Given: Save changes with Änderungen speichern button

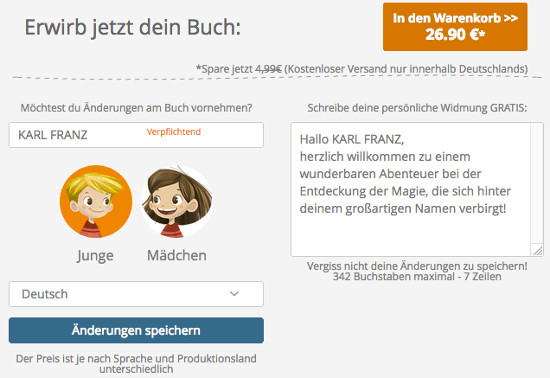Looking at the screenshot, I should (136, 330).
